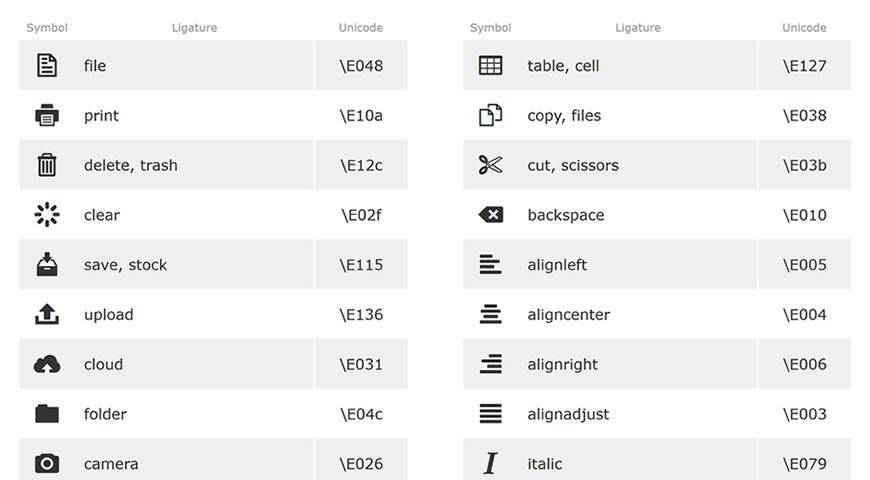The height and width of the screenshot is (480, 870).
Task: Select the upload arrow icon
Action: pyautogui.click(x=47, y=314)
